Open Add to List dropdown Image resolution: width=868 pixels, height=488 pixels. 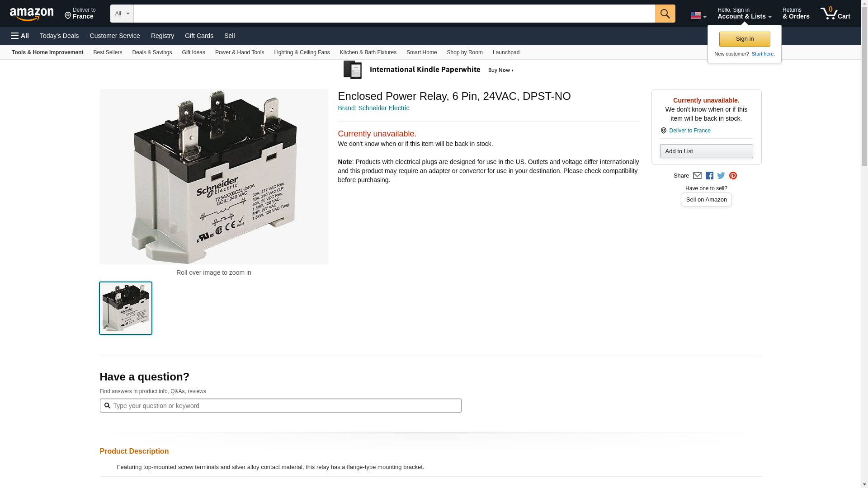click(706, 151)
